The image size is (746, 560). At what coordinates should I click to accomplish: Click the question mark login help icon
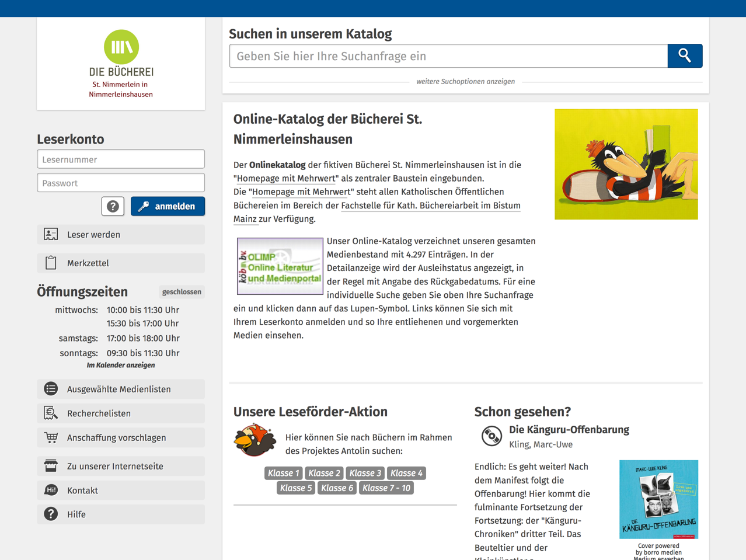click(113, 206)
